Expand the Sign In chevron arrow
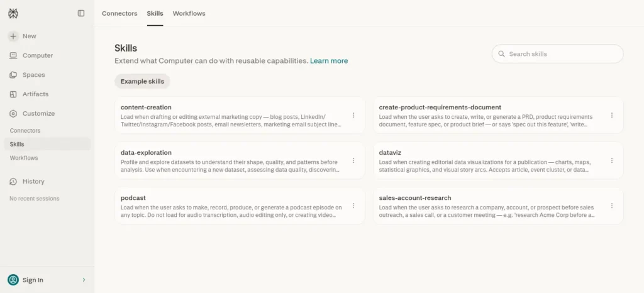Screen dimensions: 644x293 (84, 280)
